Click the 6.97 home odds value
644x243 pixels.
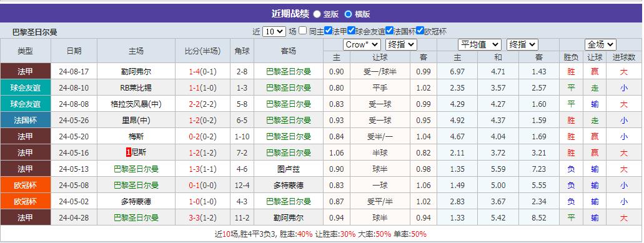(457, 71)
